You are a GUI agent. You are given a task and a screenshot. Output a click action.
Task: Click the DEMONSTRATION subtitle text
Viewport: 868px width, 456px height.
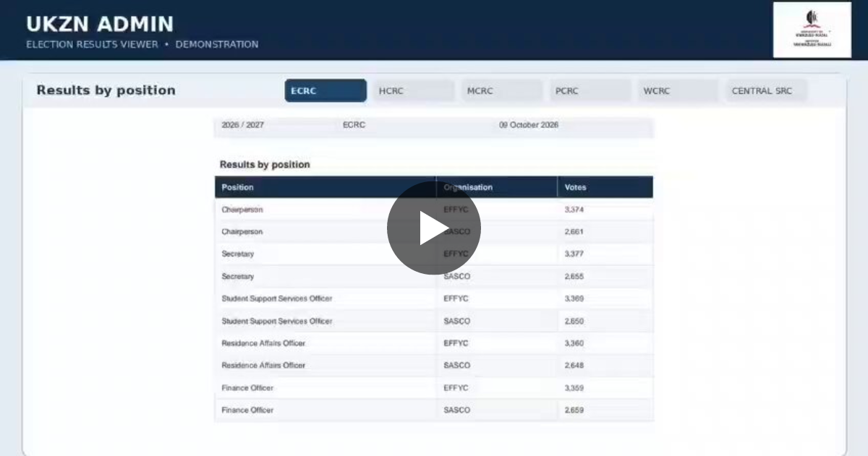[x=217, y=44]
